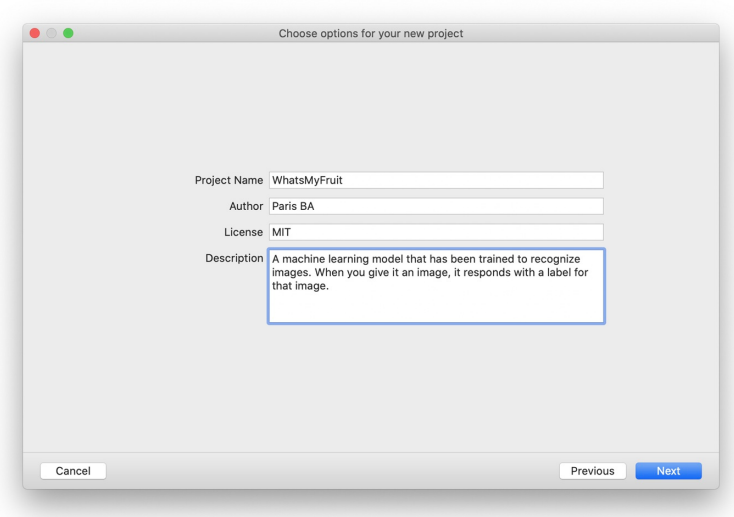This screenshot has height=517, width=734.
Task: Click the "Paris BA" author text
Action: (294, 206)
